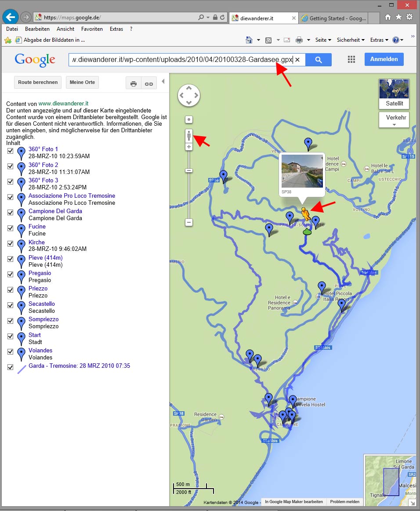
Task: Uncheck the Kirche map marker
Action: pos(10,243)
